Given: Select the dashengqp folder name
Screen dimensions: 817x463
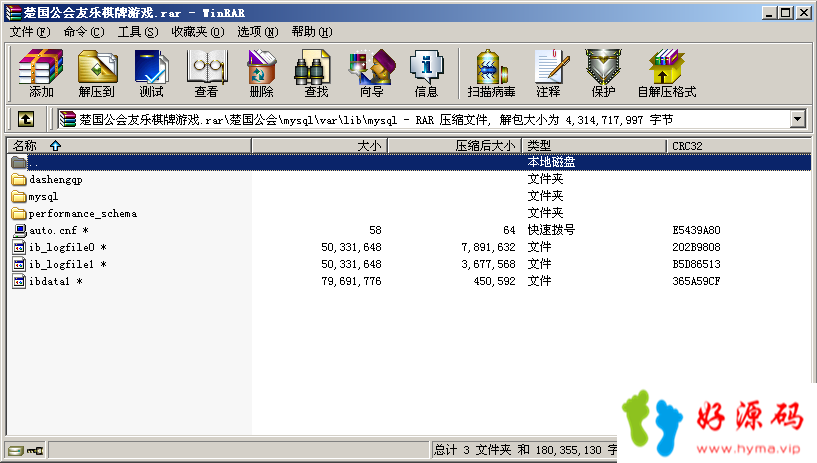Looking at the screenshot, I should pos(56,180).
